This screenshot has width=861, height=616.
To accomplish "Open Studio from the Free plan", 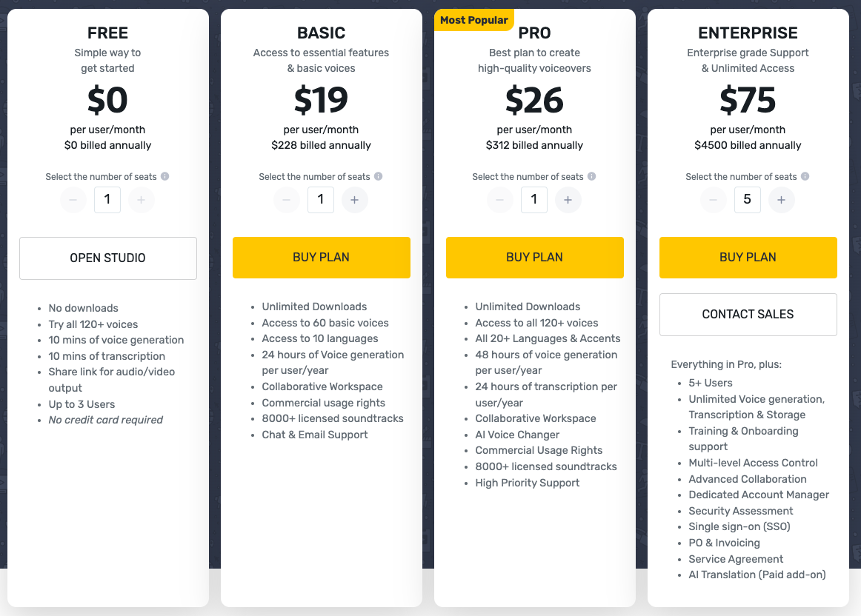I will (x=108, y=258).
